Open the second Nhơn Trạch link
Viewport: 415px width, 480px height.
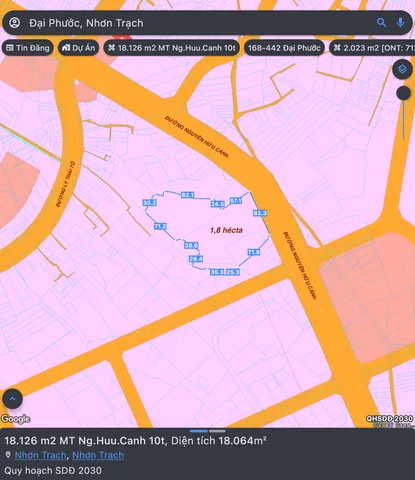(98, 455)
